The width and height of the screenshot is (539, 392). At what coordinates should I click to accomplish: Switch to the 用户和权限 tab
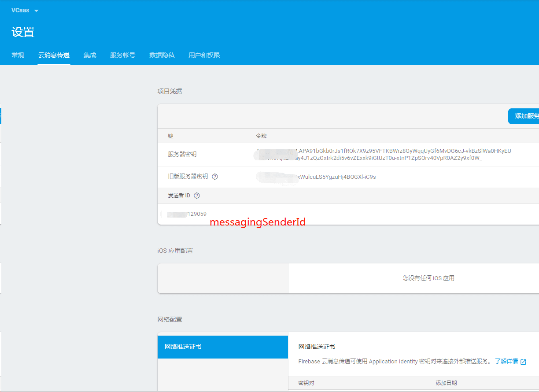tap(204, 55)
